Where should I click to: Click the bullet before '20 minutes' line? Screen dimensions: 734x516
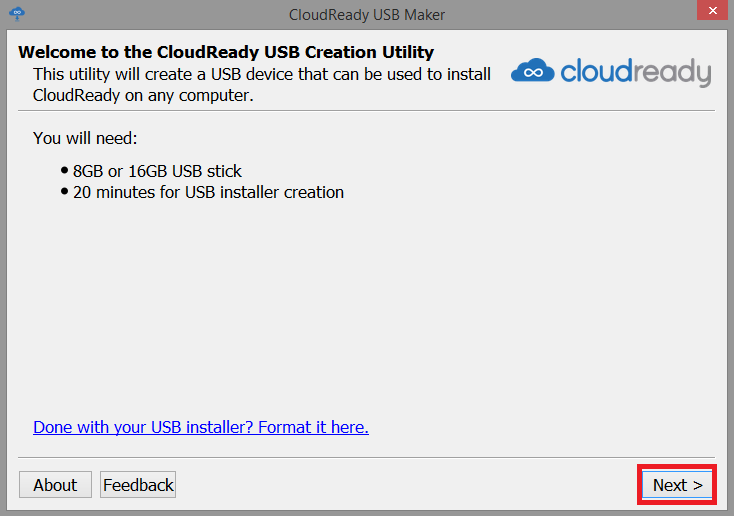coord(64,192)
